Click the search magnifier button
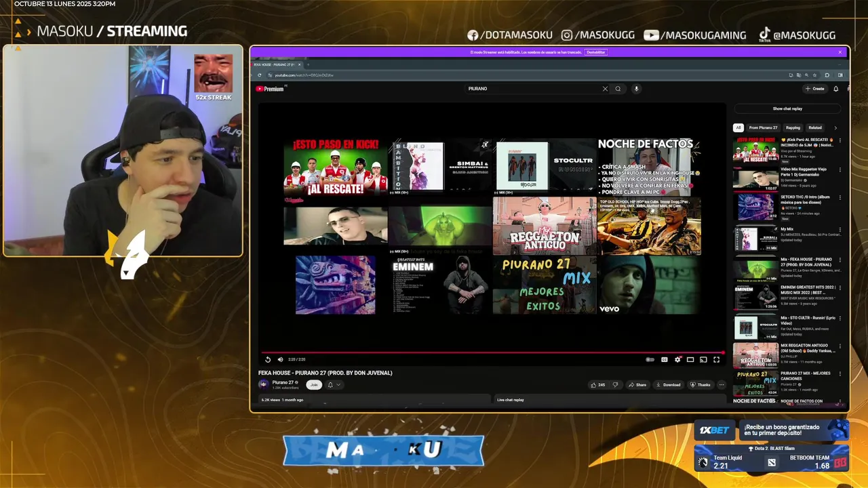Image resolution: width=868 pixels, height=488 pixels. [618, 89]
